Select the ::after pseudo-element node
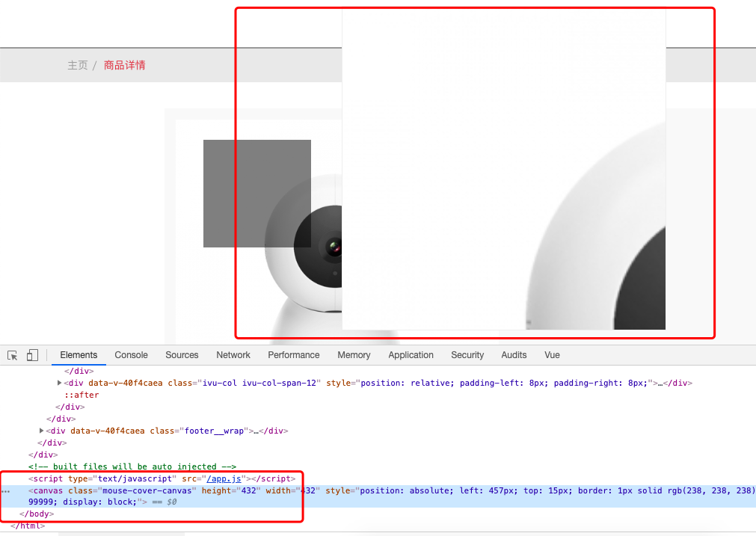The width and height of the screenshot is (756, 536). (82, 395)
